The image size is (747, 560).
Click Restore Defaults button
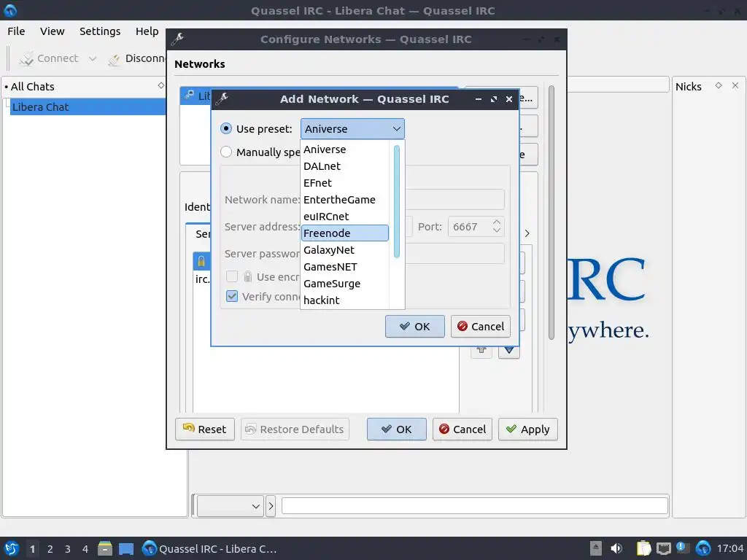tap(295, 429)
